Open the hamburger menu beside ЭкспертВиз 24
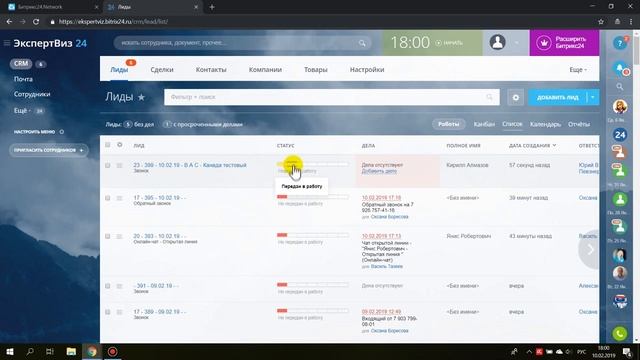Image resolution: width=640 pixels, height=360 pixels. [7, 43]
